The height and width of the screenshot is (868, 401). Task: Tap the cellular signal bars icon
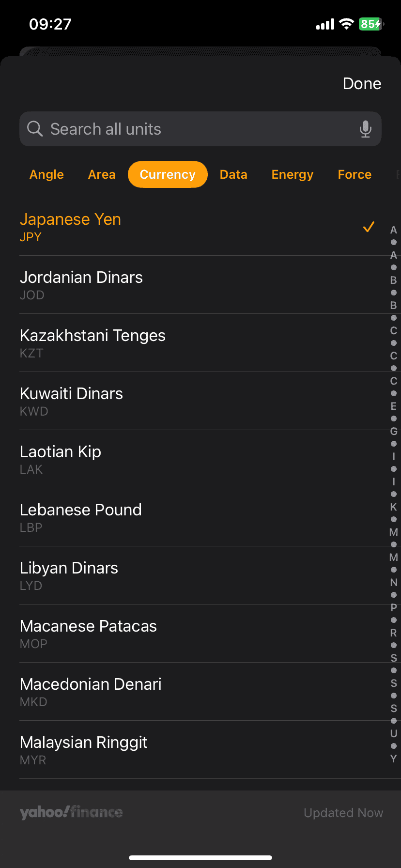click(325, 24)
